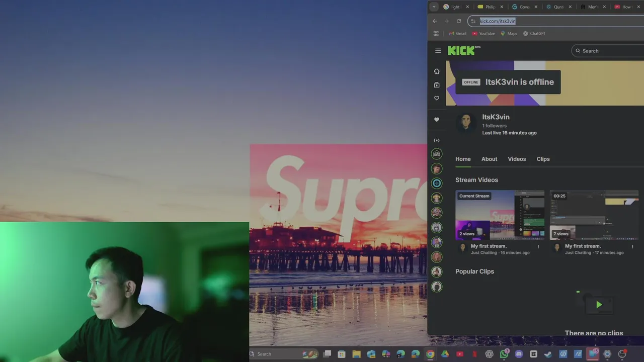
Task: Open ChatGPT app from the taskbar
Action: (489, 354)
